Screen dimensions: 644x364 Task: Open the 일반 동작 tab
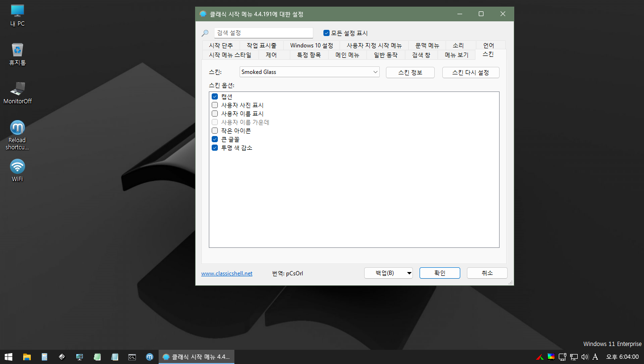385,55
